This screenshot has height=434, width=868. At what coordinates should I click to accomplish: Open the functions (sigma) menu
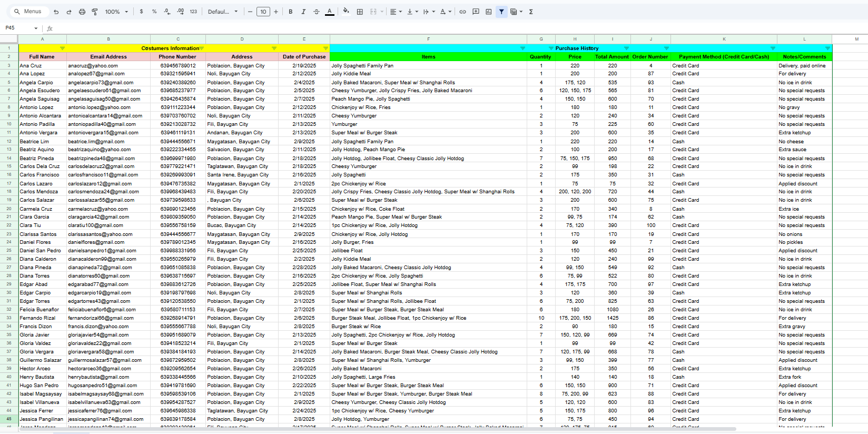pyautogui.click(x=531, y=12)
